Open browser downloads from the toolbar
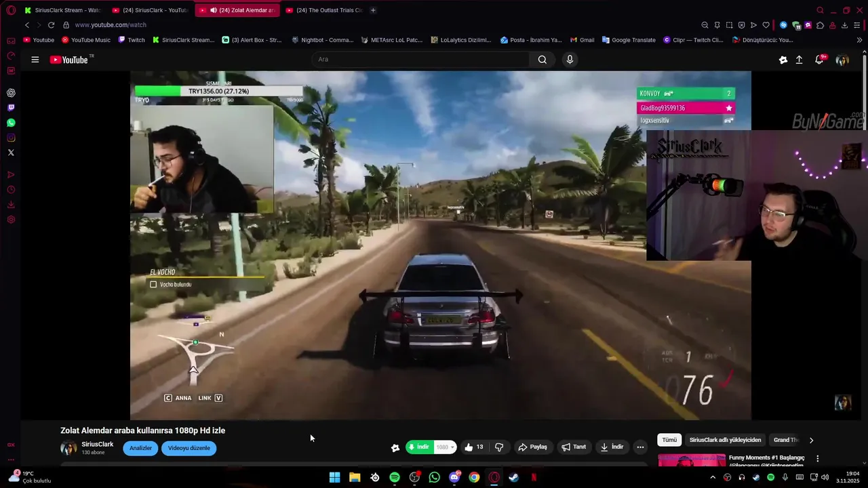Image resolution: width=868 pixels, height=488 pixels. pos(844,25)
